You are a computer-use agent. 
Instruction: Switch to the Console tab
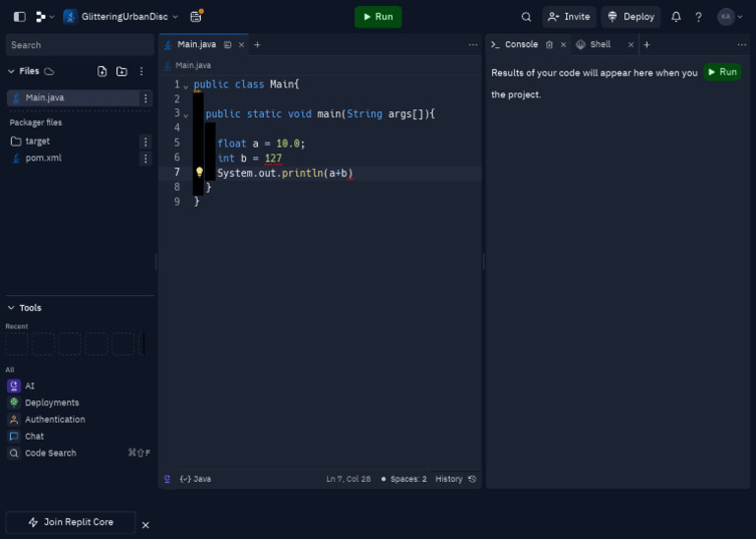point(521,45)
